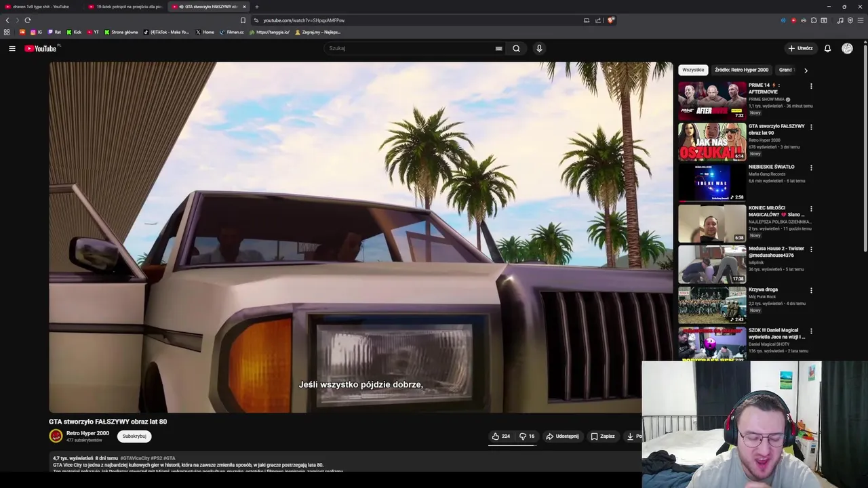This screenshot has width=868, height=488.
Task: Open the Strona główna bookmark
Action: [x=121, y=32]
